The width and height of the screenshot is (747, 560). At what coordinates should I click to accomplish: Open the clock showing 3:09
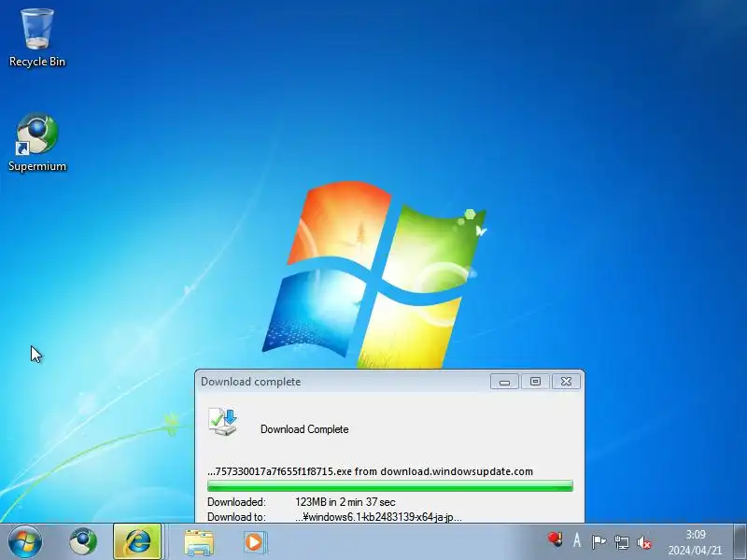pyautogui.click(x=695, y=542)
